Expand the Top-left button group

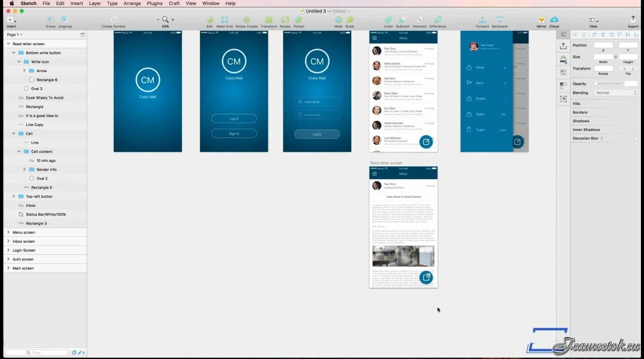[14, 196]
